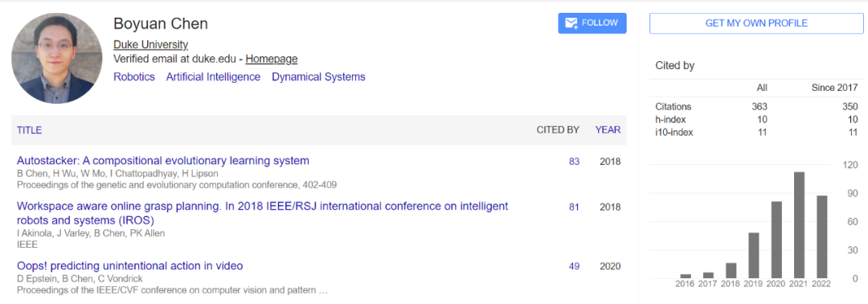This screenshot has height=304, width=868.
Task: Click the 2020 bar in citations chart
Action: 776,240
